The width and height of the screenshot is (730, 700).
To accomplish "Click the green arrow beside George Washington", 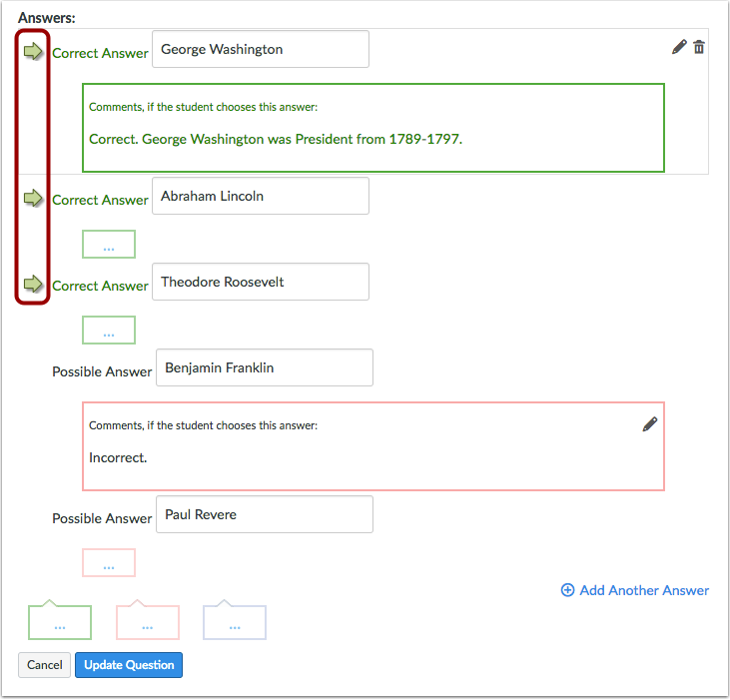I will click(x=33, y=51).
